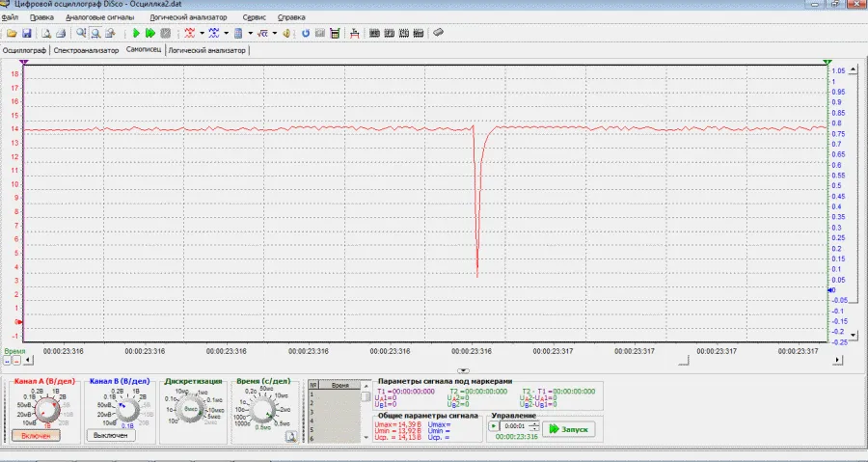This screenshot has height=462, width=868.
Task: Click the Время column header in the table
Action: pyautogui.click(x=340, y=385)
